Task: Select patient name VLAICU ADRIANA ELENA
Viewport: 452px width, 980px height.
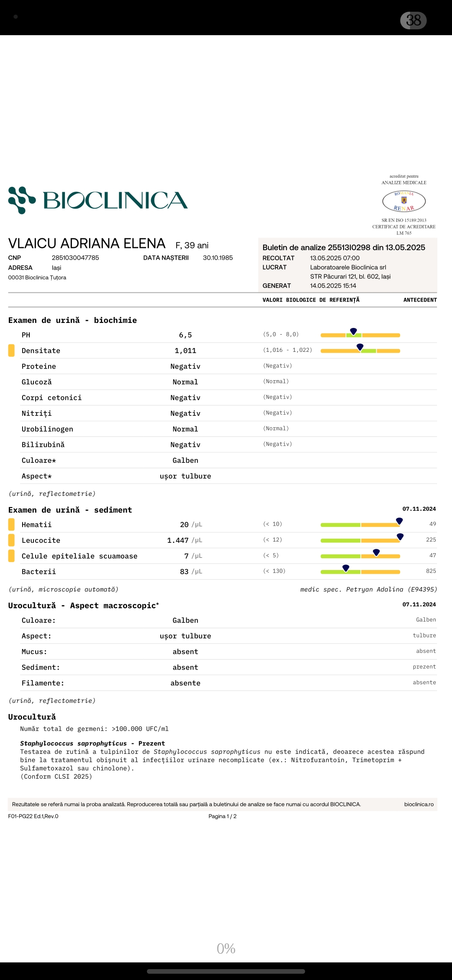Action: pos(87,243)
